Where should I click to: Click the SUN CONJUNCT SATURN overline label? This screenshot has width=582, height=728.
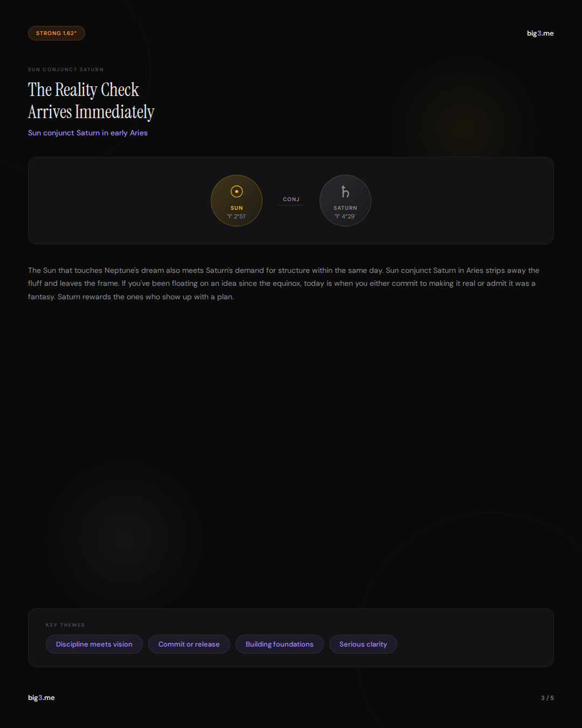coord(66,70)
